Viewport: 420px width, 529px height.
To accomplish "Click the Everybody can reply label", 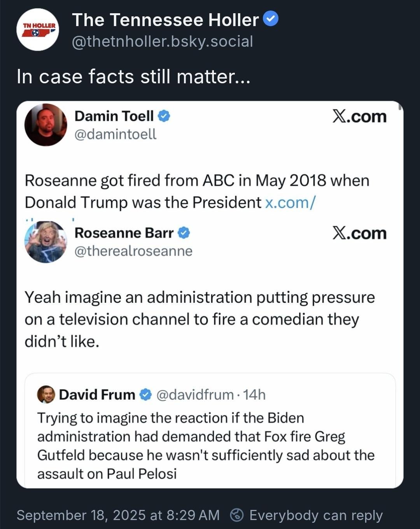I will 316,515.
